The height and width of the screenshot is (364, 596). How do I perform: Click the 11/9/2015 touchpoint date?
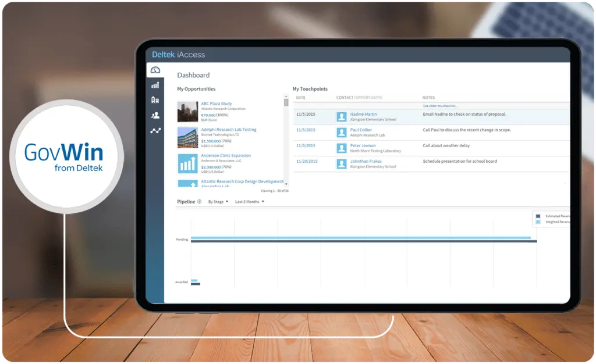pos(306,146)
